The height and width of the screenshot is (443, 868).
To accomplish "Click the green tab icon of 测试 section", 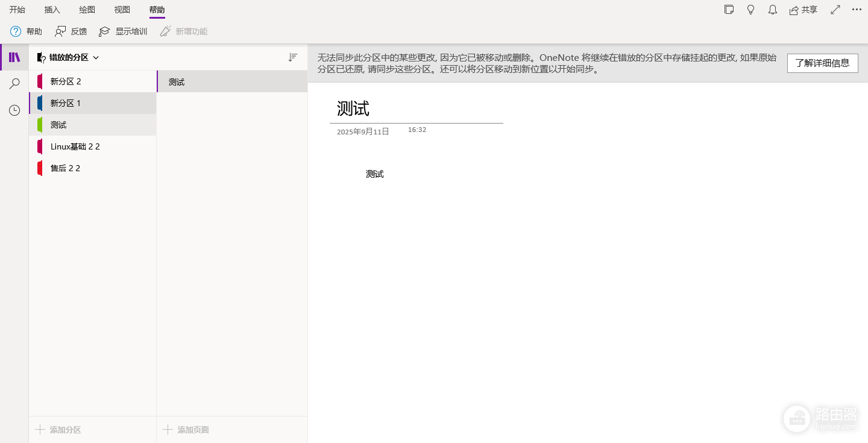I will click(x=40, y=125).
